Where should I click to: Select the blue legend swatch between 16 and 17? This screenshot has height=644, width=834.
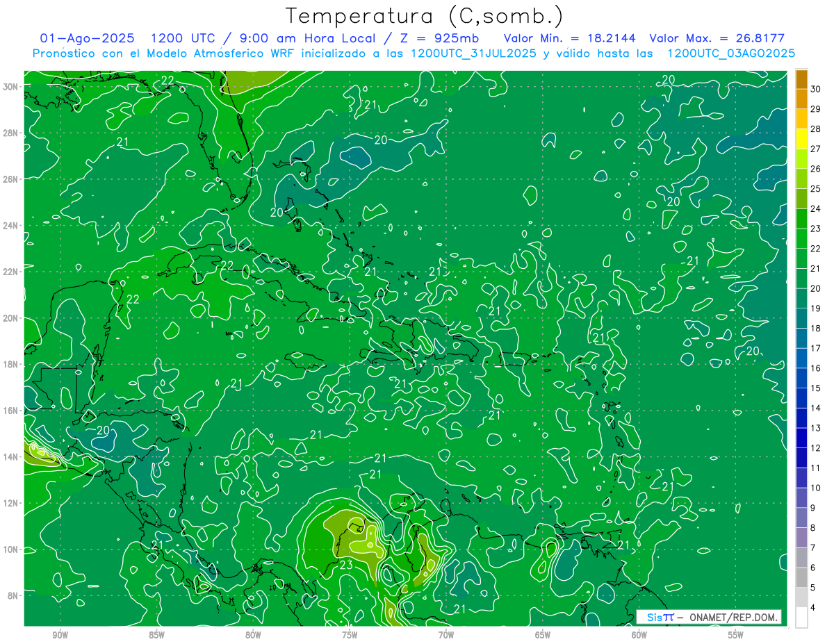pos(801,358)
